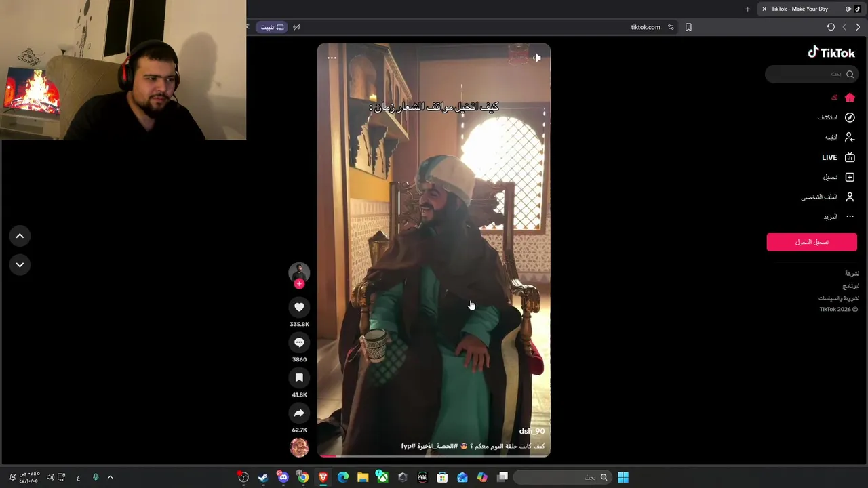Switch to Brave browser on taskbar

[323, 477]
